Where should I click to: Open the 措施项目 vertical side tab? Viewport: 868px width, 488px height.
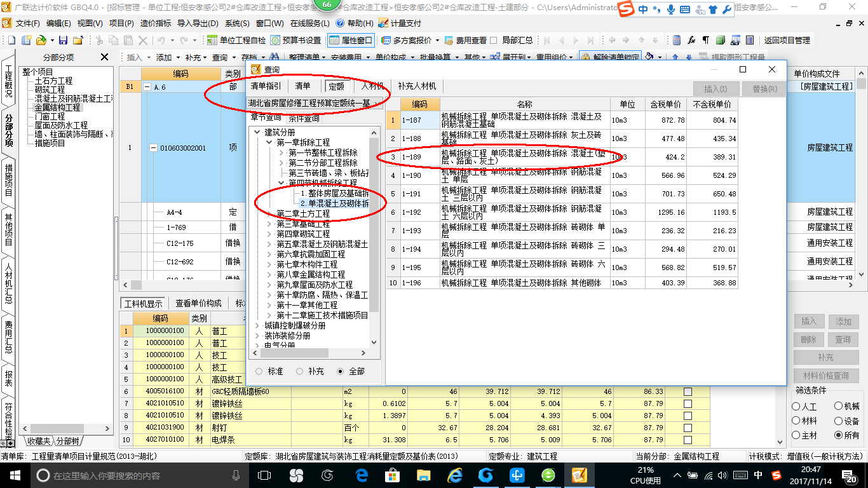pyautogui.click(x=8, y=181)
